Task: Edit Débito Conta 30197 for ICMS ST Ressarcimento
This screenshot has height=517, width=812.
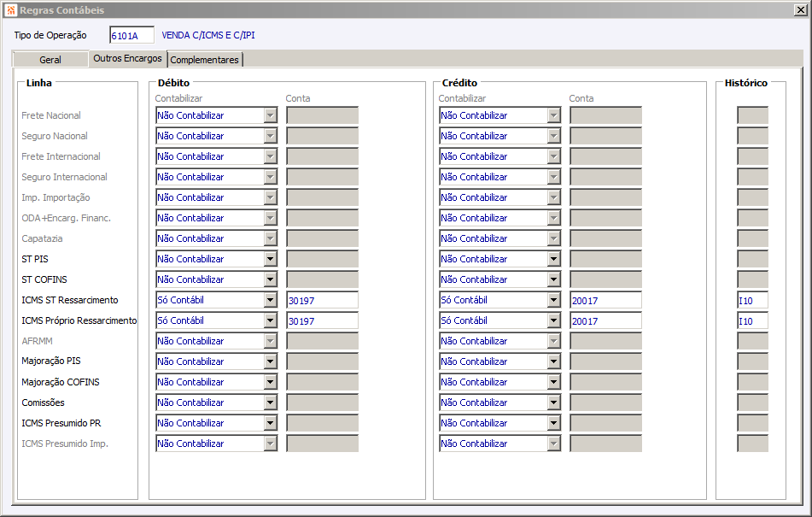Action: [x=322, y=301]
